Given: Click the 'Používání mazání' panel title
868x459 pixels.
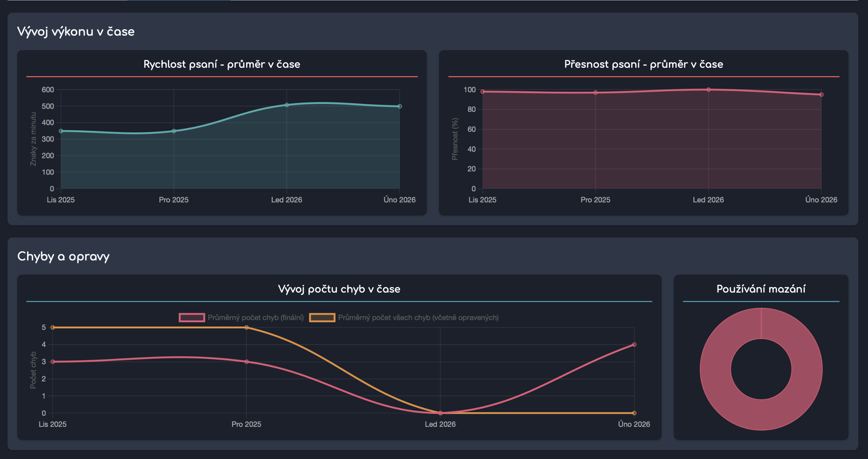Looking at the screenshot, I should click(x=760, y=289).
